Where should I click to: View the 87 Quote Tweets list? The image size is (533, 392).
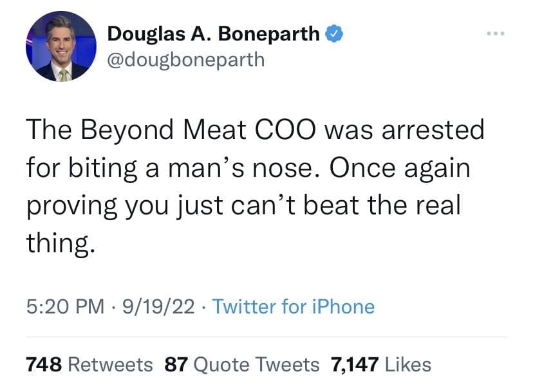click(x=242, y=364)
